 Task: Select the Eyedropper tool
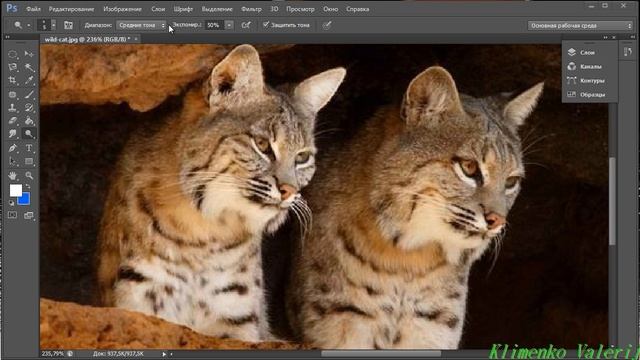tap(29, 80)
